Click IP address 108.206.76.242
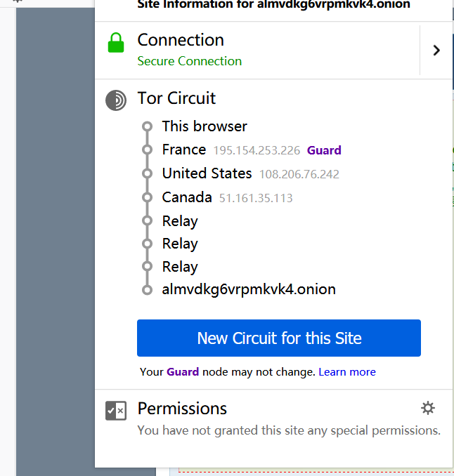The height and width of the screenshot is (476, 454). click(299, 174)
